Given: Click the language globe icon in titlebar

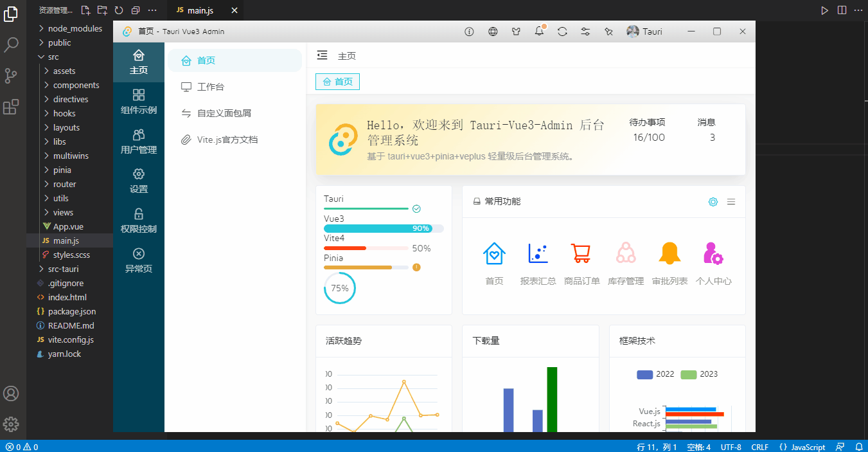Looking at the screenshot, I should (492, 31).
